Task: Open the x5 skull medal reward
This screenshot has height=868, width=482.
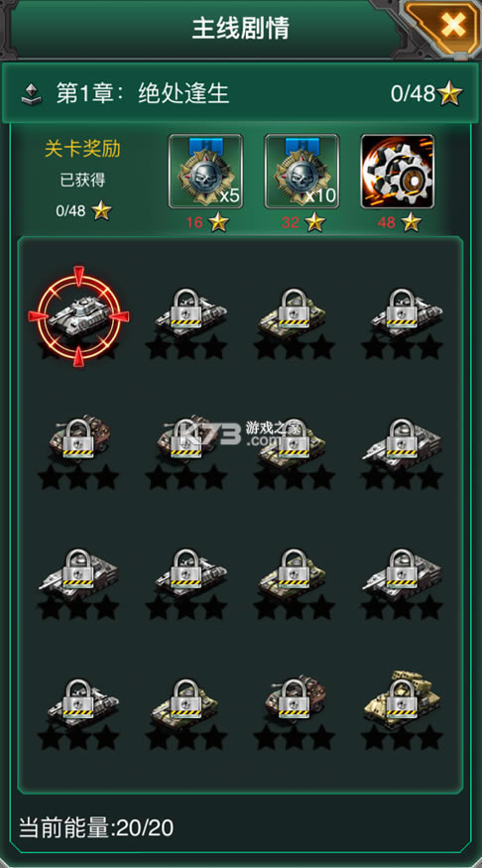Action: click(x=206, y=172)
